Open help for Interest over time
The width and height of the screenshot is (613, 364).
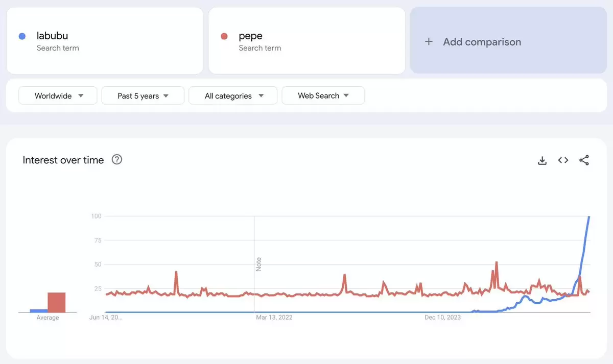(x=117, y=160)
